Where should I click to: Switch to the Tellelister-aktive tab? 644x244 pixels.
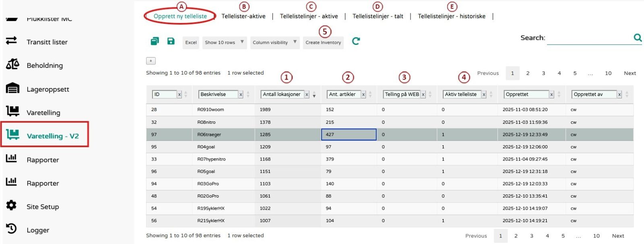click(243, 16)
